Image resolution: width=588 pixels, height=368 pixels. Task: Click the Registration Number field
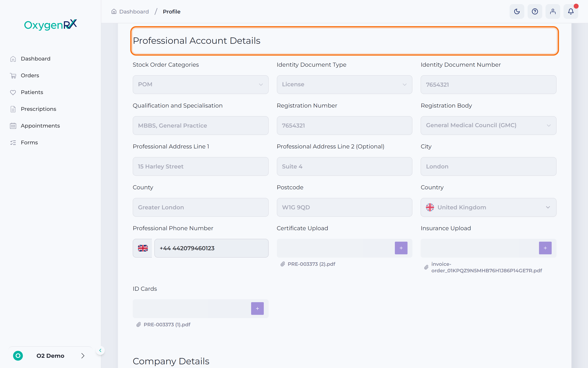(344, 125)
